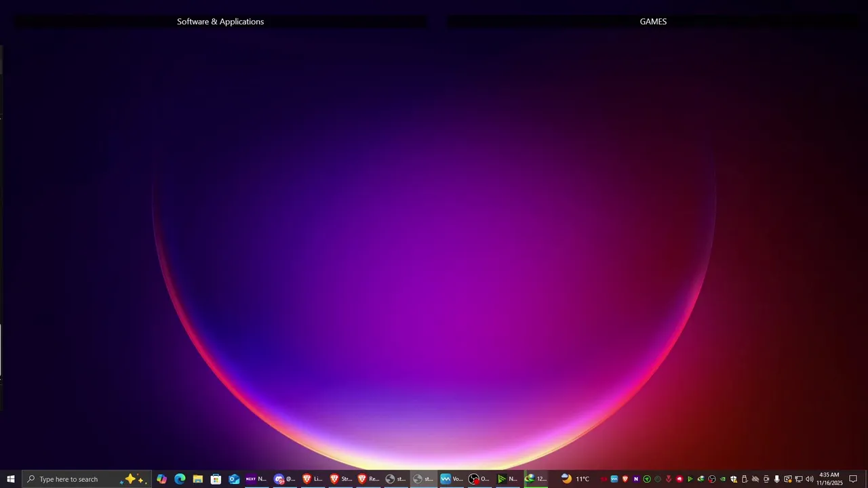Viewport: 868px width, 488px height.
Task: Click the tray icon with orange badge
Action: coord(788,479)
